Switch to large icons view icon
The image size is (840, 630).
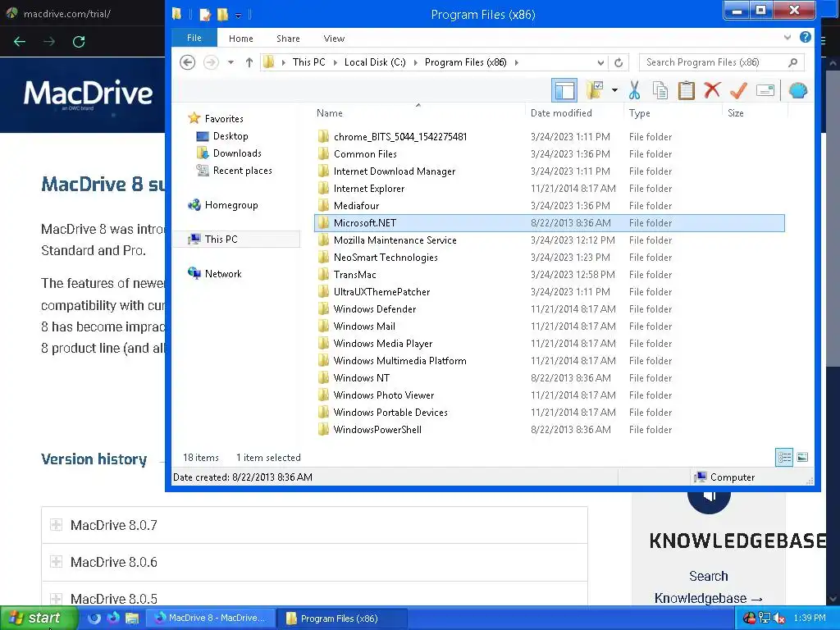tap(802, 457)
